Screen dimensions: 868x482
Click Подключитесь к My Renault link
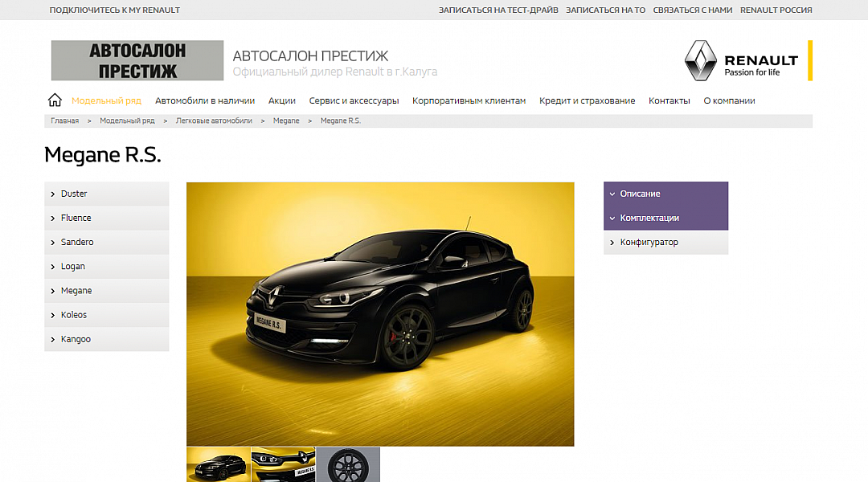tap(114, 10)
